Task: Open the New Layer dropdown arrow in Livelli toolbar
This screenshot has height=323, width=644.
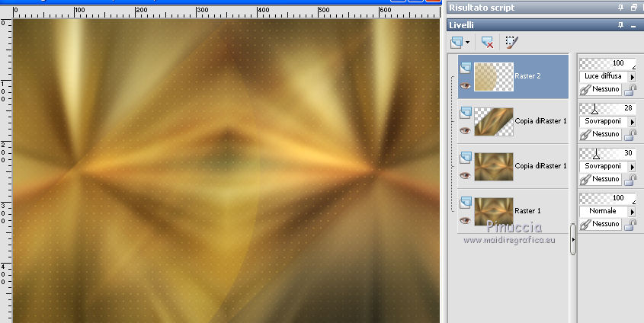Action: [467, 43]
